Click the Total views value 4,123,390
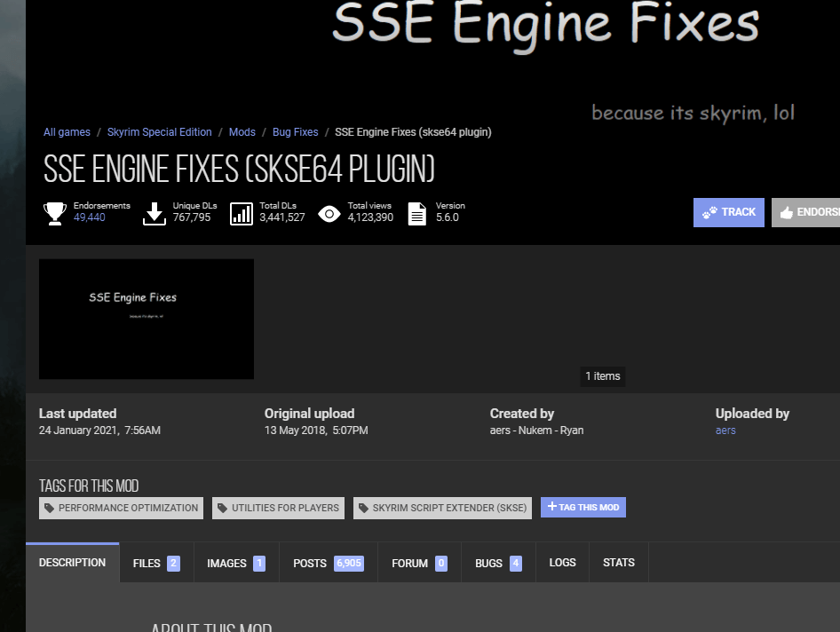The image size is (840, 632). [x=370, y=217]
